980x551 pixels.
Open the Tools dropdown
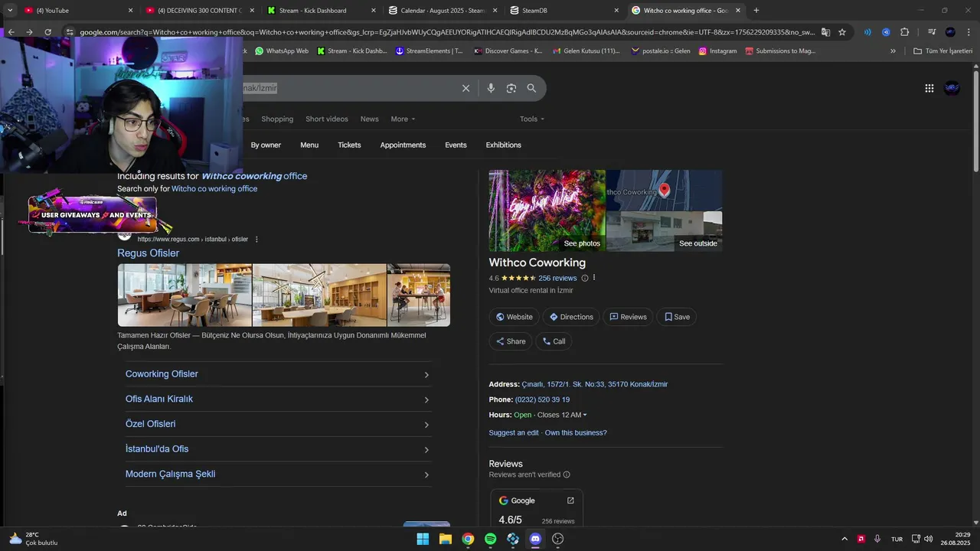(x=532, y=119)
